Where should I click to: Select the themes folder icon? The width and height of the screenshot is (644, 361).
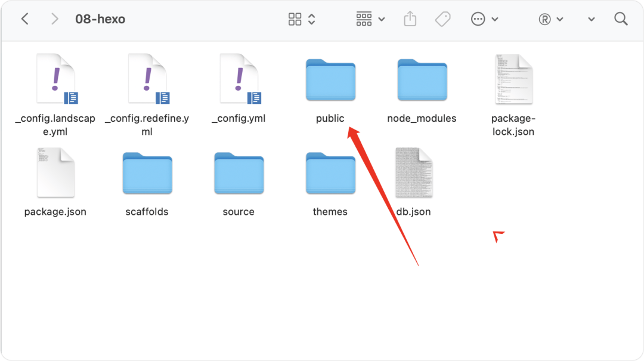330,173
